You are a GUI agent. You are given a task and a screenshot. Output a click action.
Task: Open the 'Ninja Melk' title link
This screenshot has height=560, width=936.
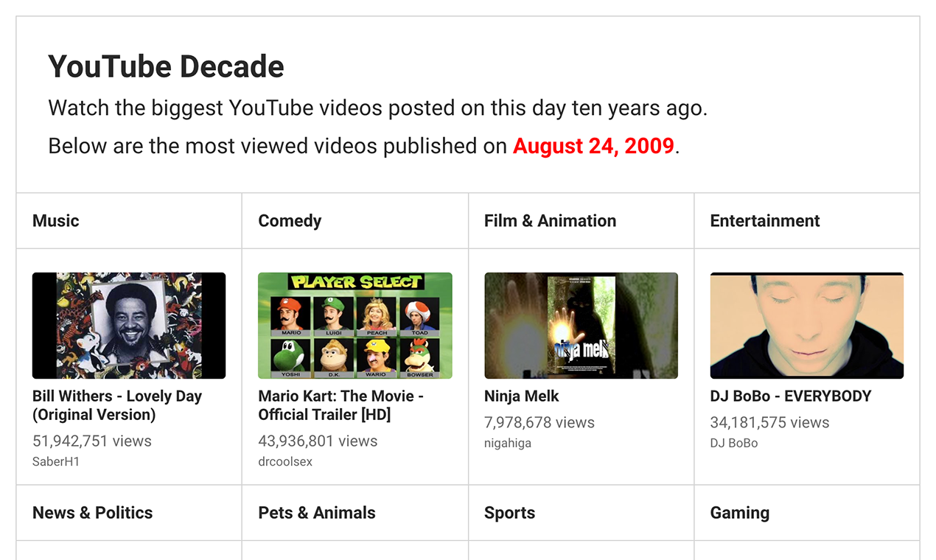[x=521, y=396]
